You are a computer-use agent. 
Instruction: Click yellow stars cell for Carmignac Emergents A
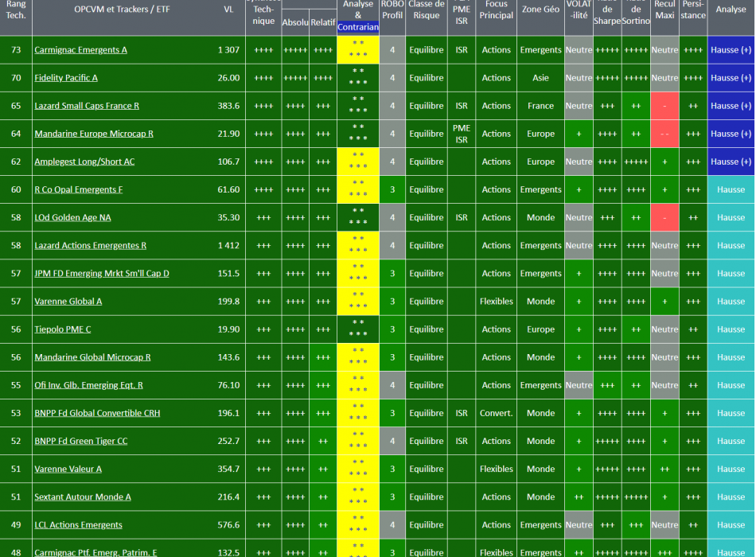click(358, 49)
